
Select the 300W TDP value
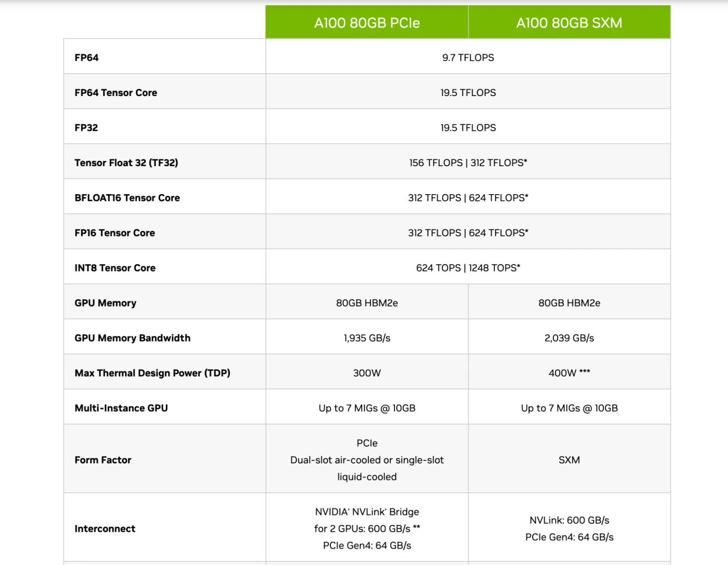pos(367,373)
